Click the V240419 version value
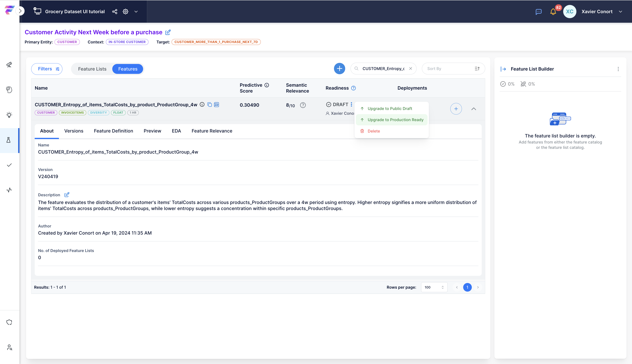 click(48, 177)
